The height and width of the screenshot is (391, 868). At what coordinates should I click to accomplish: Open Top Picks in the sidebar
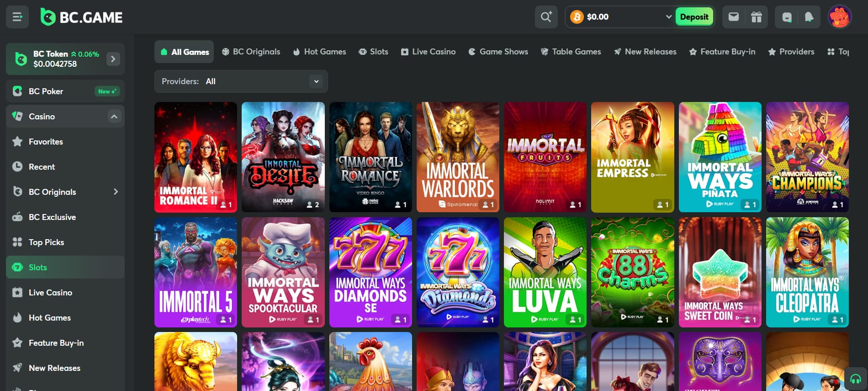click(65, 242)
